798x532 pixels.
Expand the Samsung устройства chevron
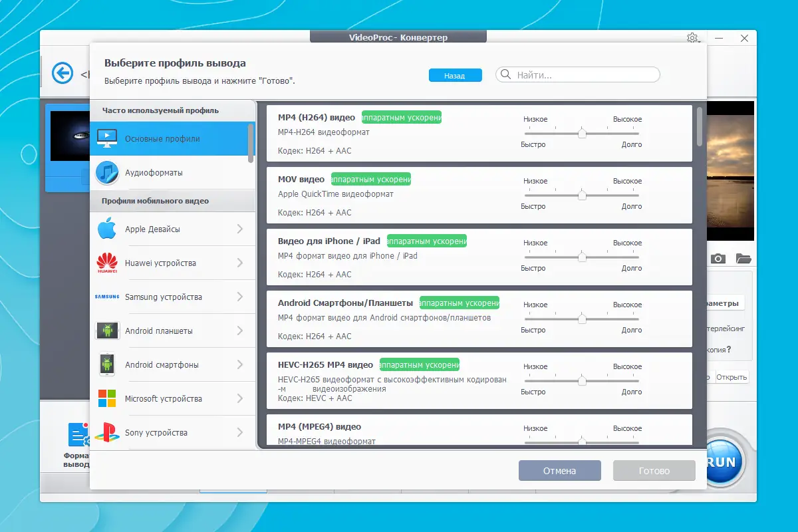pos(240,297)
